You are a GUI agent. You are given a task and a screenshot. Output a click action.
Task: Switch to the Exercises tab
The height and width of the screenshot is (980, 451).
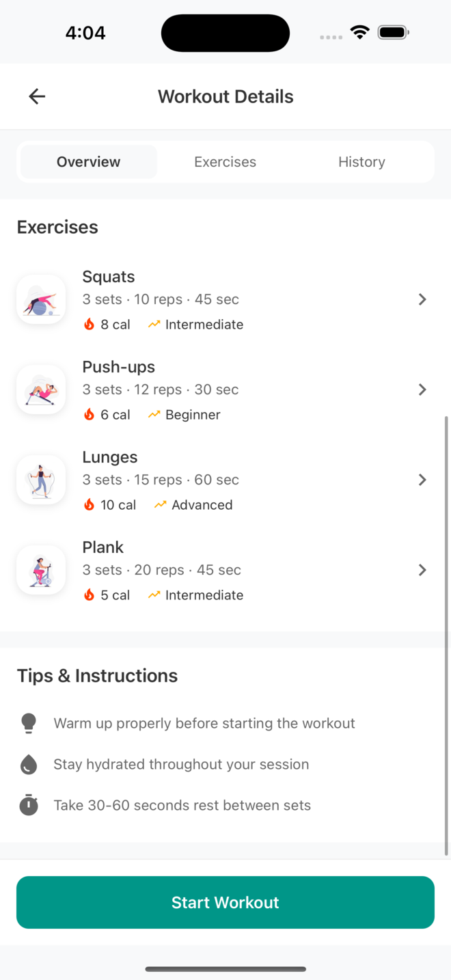click(x=225, y=162)
